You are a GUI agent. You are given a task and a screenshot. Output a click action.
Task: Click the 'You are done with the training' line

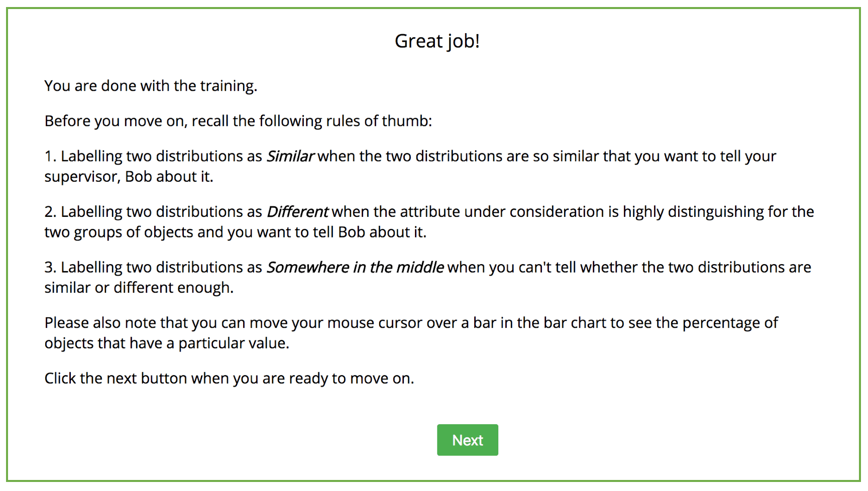coord(151,86)
